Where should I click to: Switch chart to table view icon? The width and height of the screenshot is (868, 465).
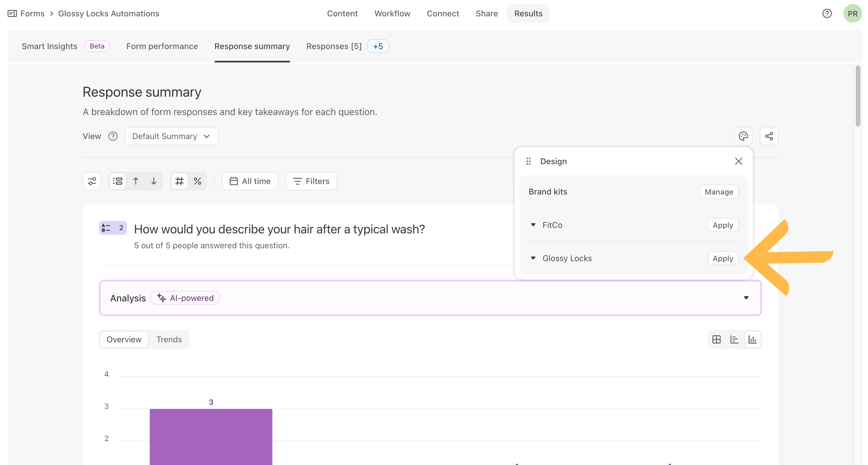716,339
